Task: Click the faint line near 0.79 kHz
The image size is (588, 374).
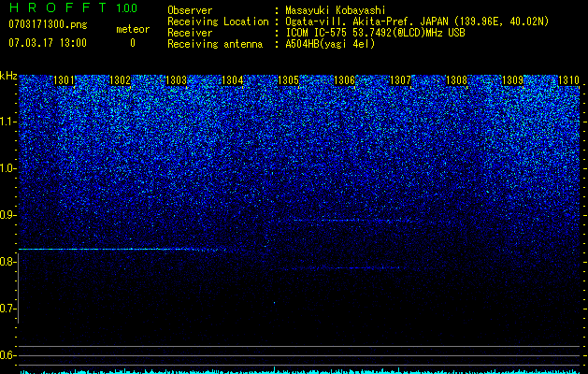Action: tap(366, 267)
